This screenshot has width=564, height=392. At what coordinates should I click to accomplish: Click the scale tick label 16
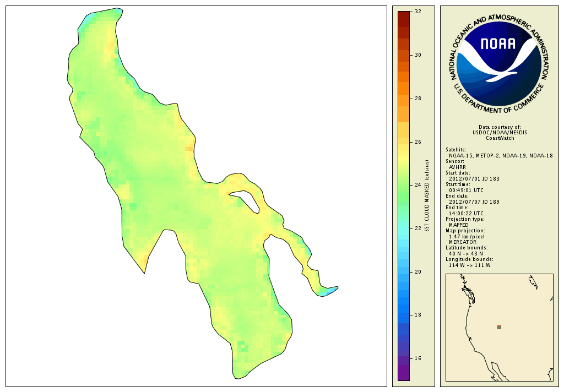[x=417, y=358]
